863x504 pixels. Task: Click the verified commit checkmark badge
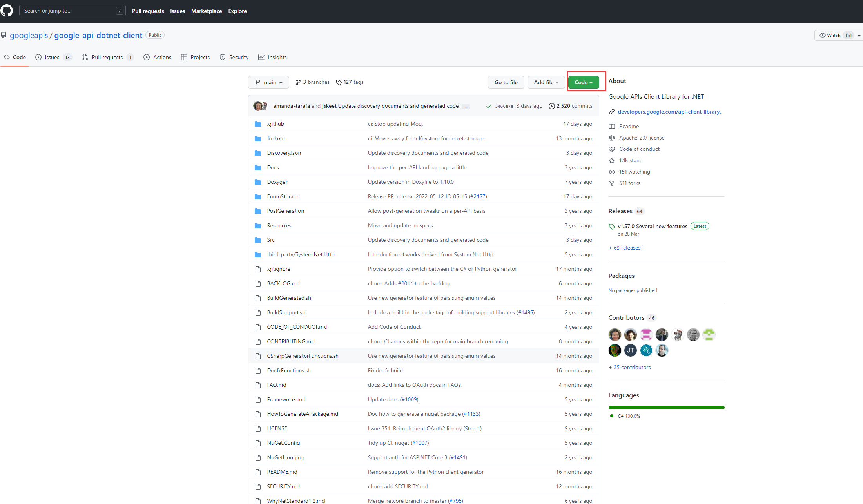(489, 106)
